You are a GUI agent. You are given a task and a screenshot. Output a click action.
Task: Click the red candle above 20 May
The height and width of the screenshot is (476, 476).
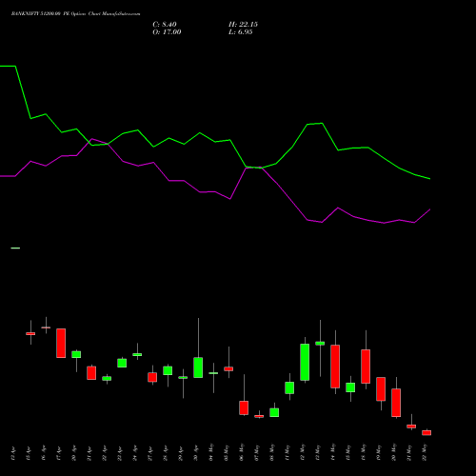396,403
